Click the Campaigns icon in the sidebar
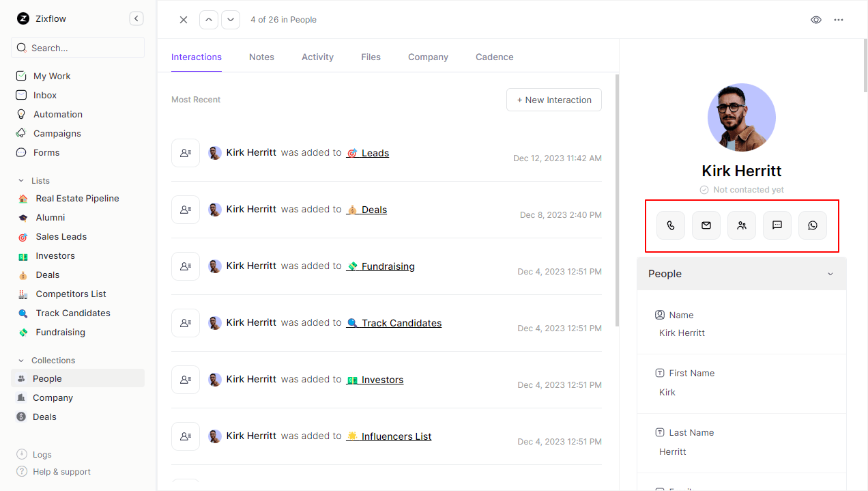The height and width of the screenshot is (491, 868). click(x=20, y=133)
